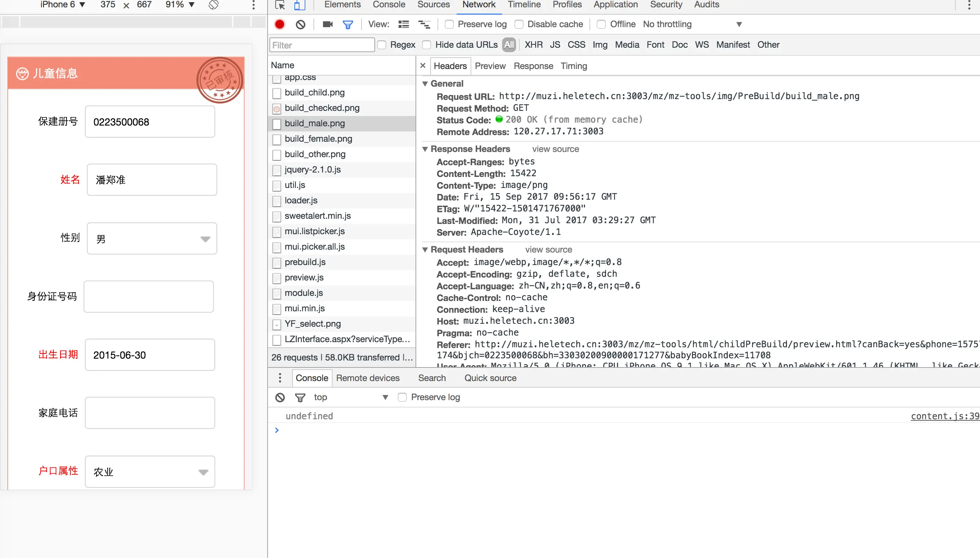This screenshot has height=558, width=980.
Task: Click the clear network log icon
Action: click(300, 25)
